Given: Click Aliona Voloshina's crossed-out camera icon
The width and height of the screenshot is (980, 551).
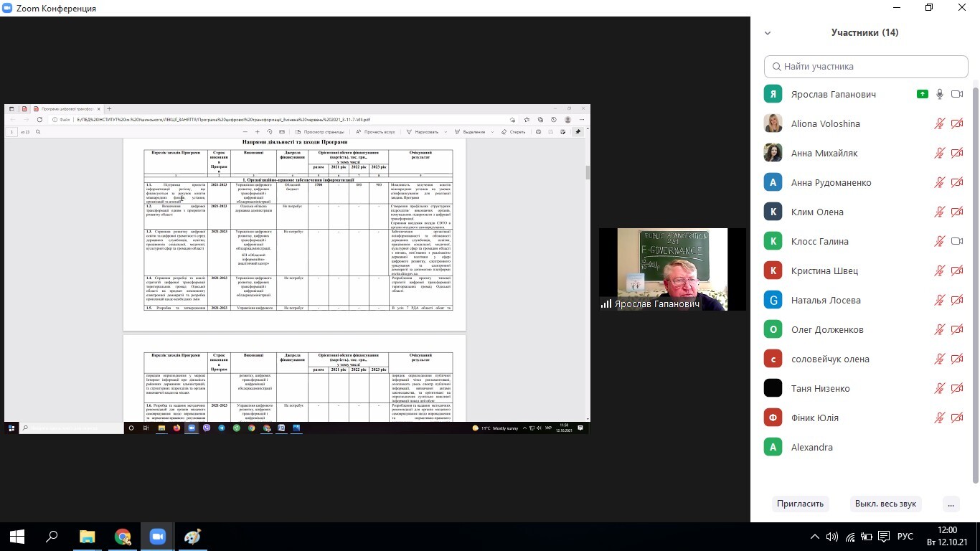Looking at the screenshot, I should (957, 123).
